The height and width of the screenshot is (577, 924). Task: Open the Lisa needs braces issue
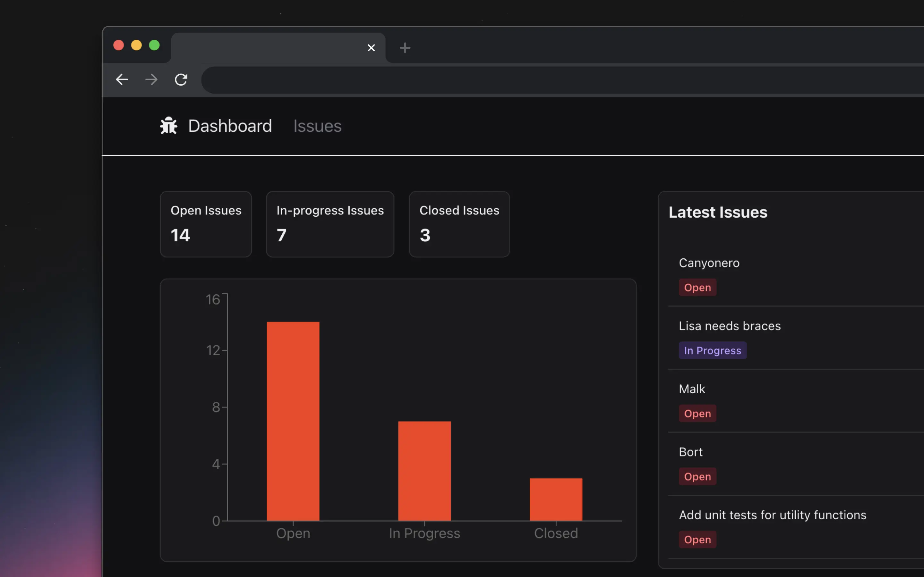click(730, 326)
